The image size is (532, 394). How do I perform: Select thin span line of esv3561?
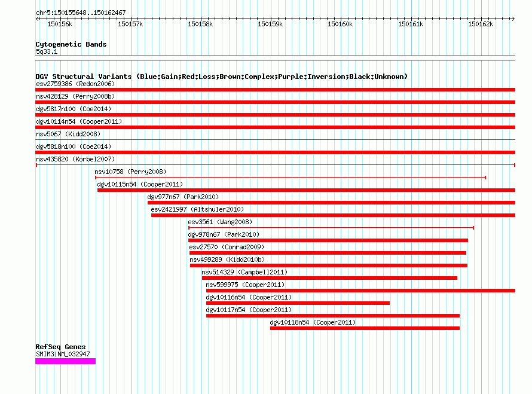(331, 228)
